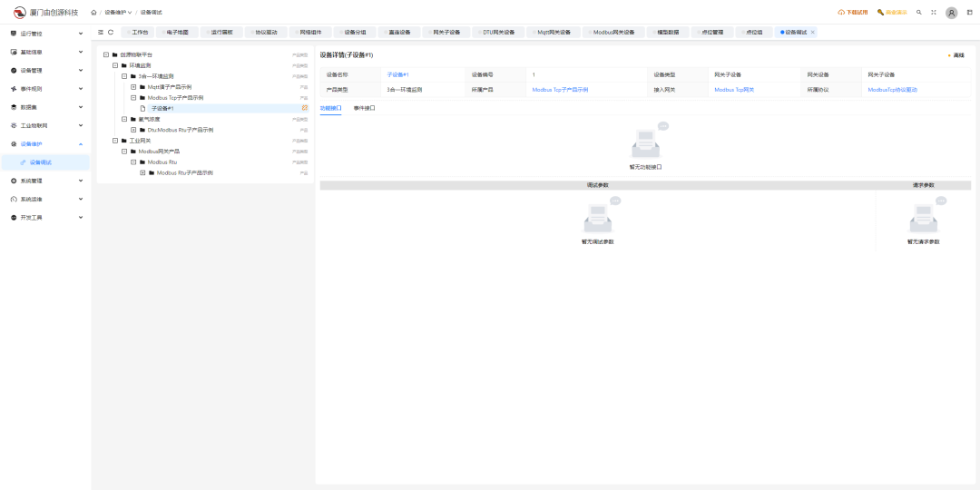The width and height of the screenshot is (980, 490).
Task: Click the 下载试用 link in the header
Action: (852, 13)
